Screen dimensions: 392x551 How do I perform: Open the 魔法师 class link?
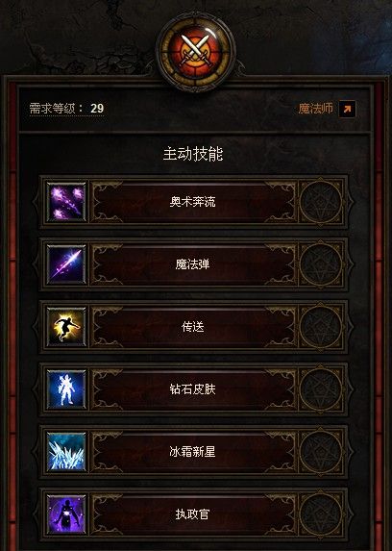(x=315, y=109)
